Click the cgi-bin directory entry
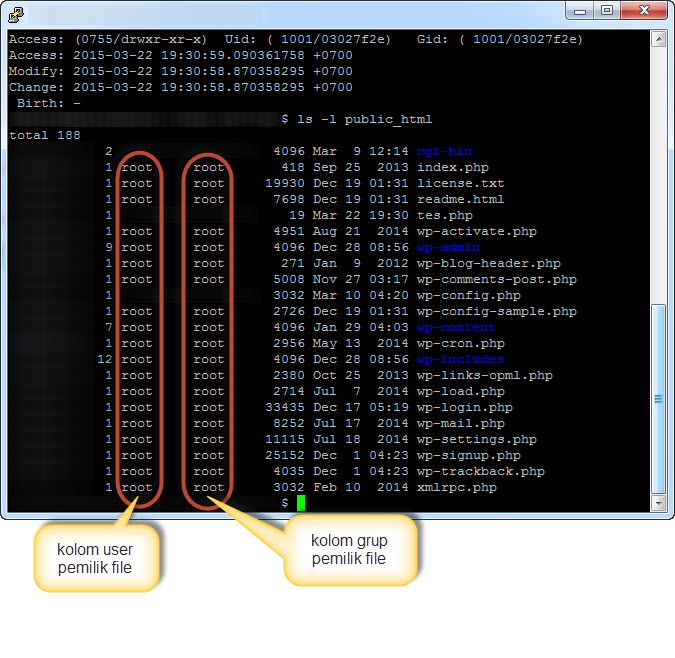The height and width of the screenshot is (658, 675). (x=444, y=151)
